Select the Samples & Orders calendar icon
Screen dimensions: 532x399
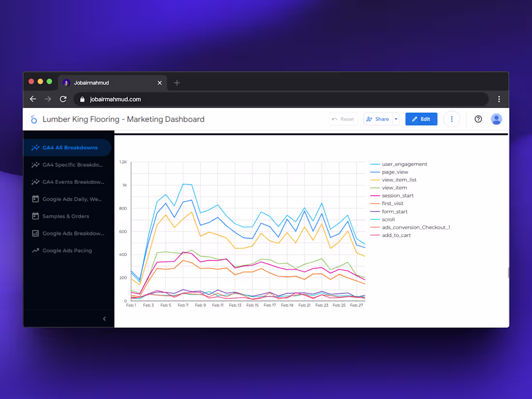(x=34, y=216)
